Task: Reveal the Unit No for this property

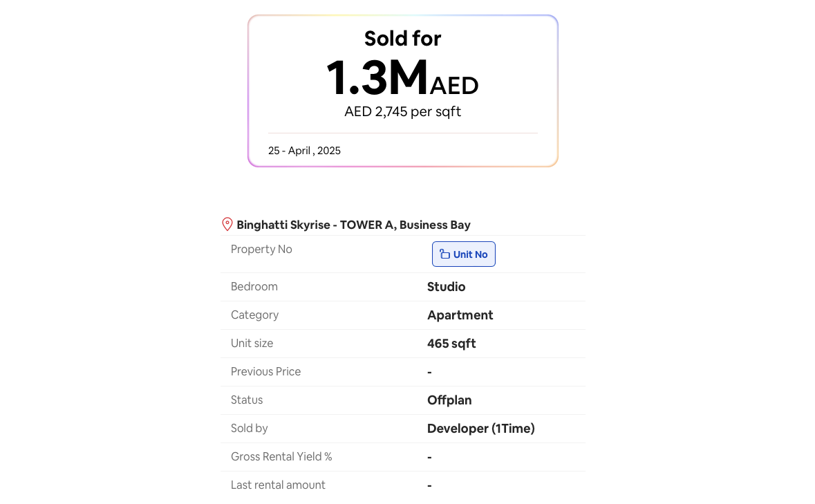Action: (x=464, y=254)
